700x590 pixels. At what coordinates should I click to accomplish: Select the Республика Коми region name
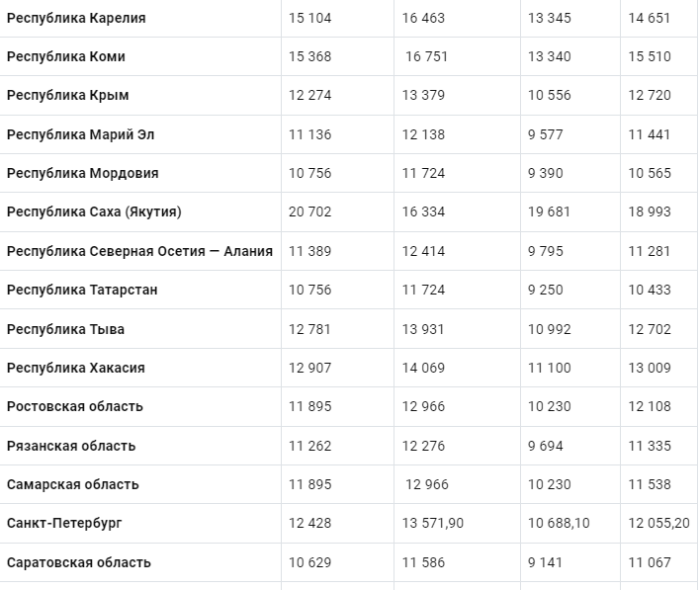click(66, 56)
